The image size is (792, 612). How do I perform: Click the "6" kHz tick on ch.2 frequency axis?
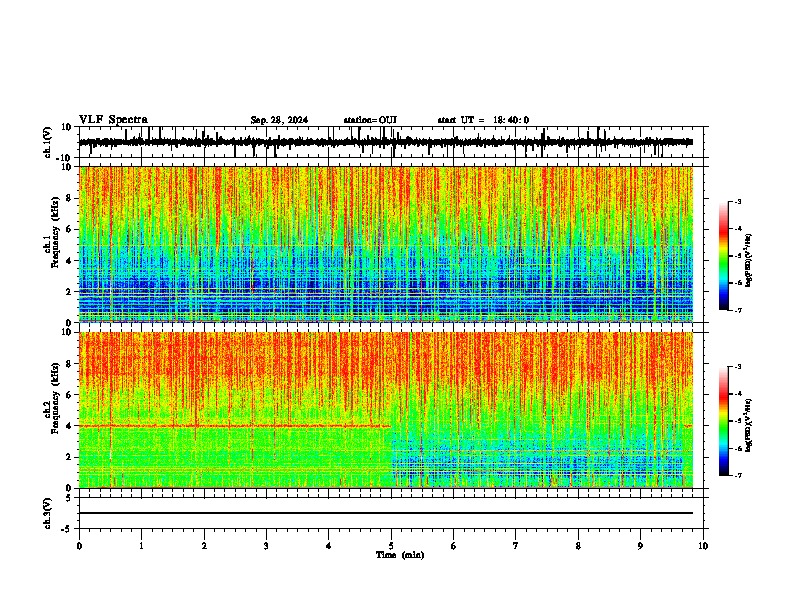pyautogui.click(x=69, y=395)
